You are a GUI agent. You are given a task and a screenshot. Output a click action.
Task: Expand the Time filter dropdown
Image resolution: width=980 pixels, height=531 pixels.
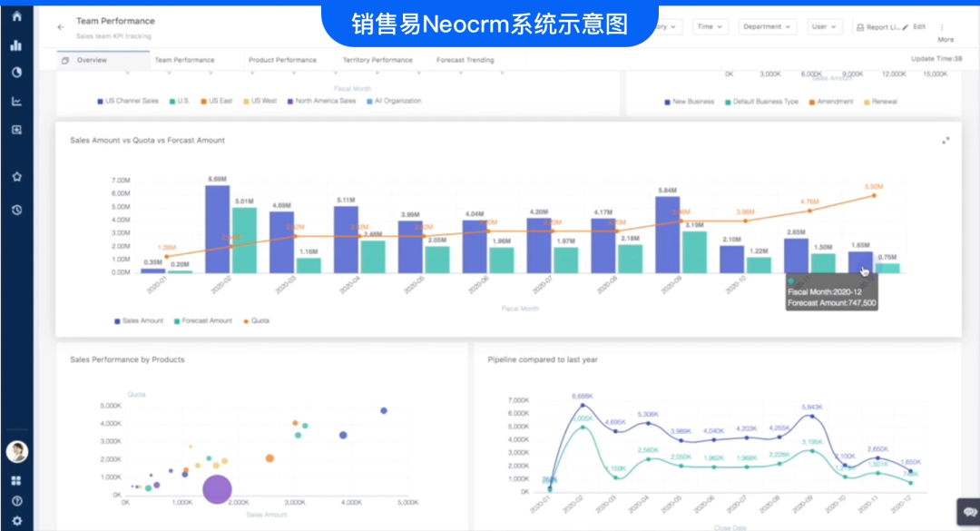[710, 27]
